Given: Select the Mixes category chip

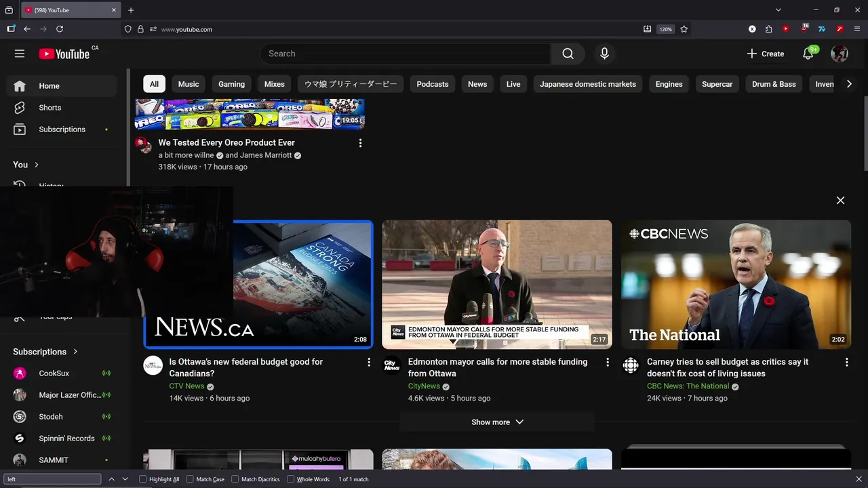Looking at the screenshot, I should click(x=274, y=84).
